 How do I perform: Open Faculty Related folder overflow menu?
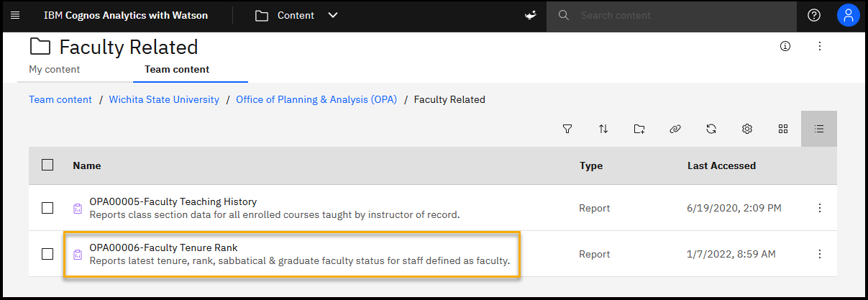pos(819,46)
